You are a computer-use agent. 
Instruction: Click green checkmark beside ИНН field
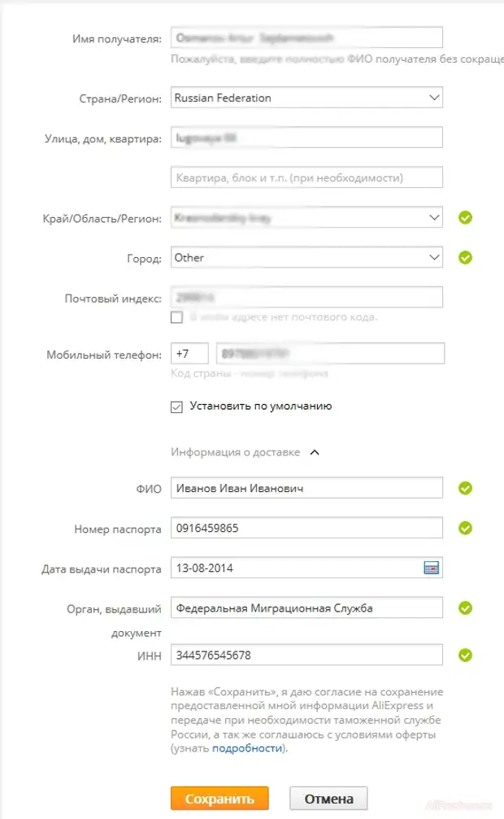[x=465, y=655]
